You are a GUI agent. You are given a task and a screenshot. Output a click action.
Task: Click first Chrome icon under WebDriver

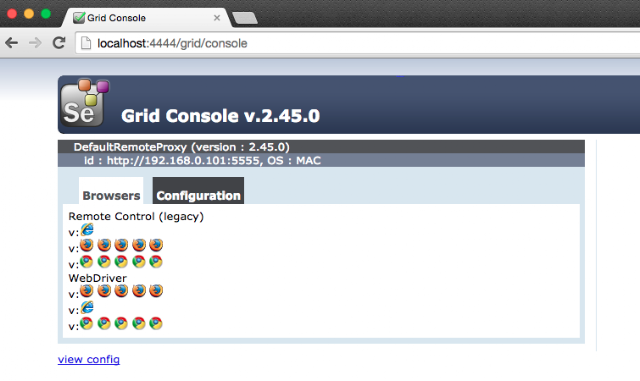click(87, 323)
